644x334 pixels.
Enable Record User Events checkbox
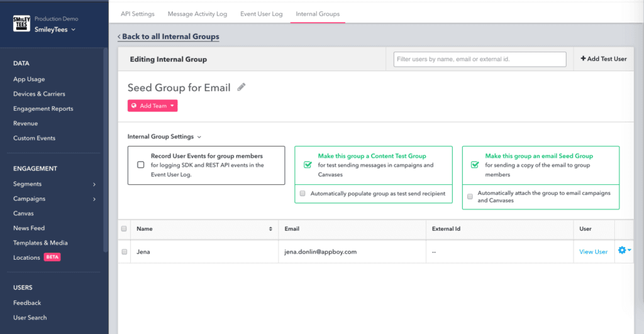point(141,165)
